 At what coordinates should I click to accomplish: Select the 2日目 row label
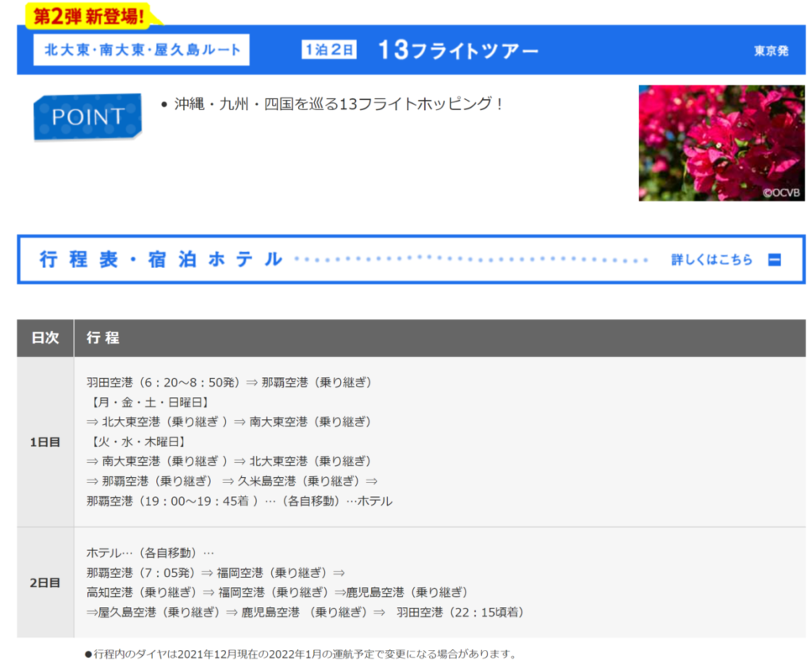tap(45, 583)
